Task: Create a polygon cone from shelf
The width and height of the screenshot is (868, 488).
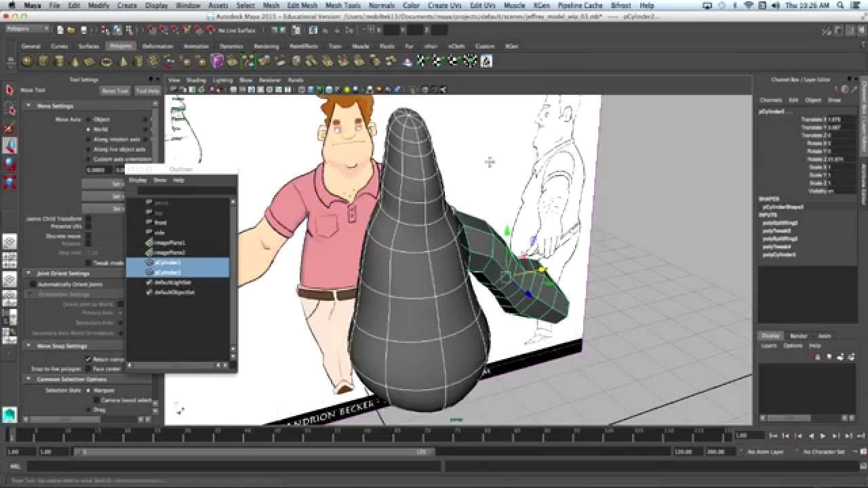Action: [x=75, y=61]
